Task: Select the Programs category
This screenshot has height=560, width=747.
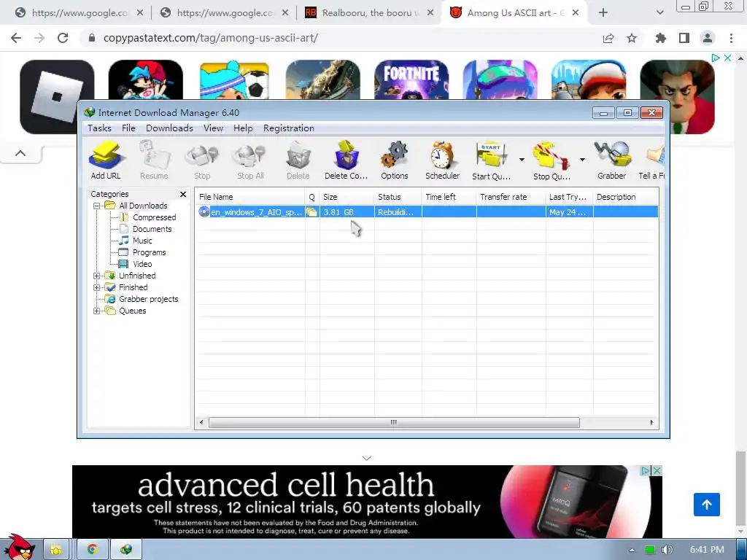Action: [149, 252]
